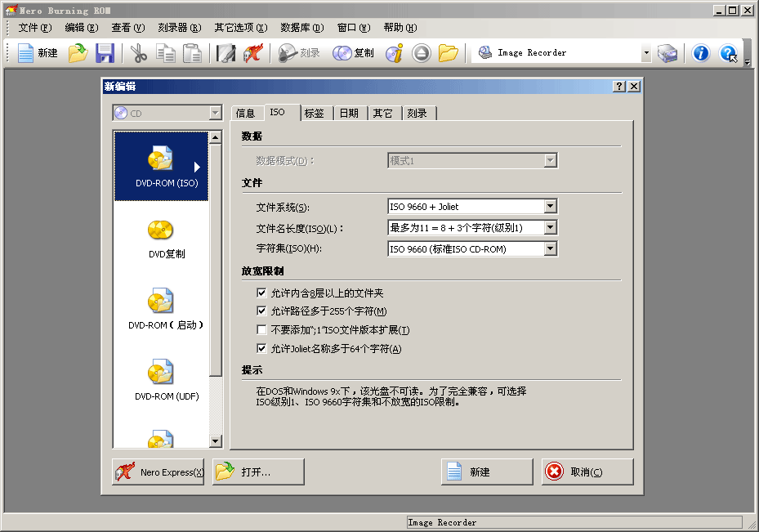Viewport: 759px width, 532px height.
Task: Open the 帮助(H) menu
Action: pos(400,28)
